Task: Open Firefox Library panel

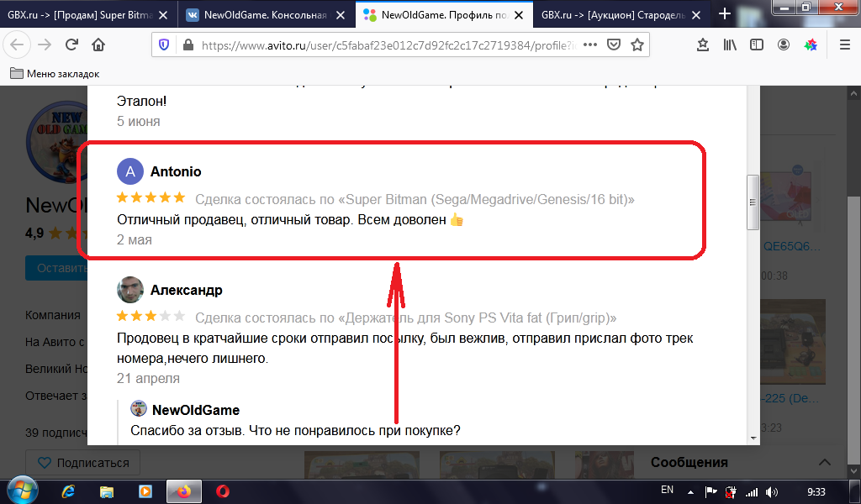Action: pos(730,45)
